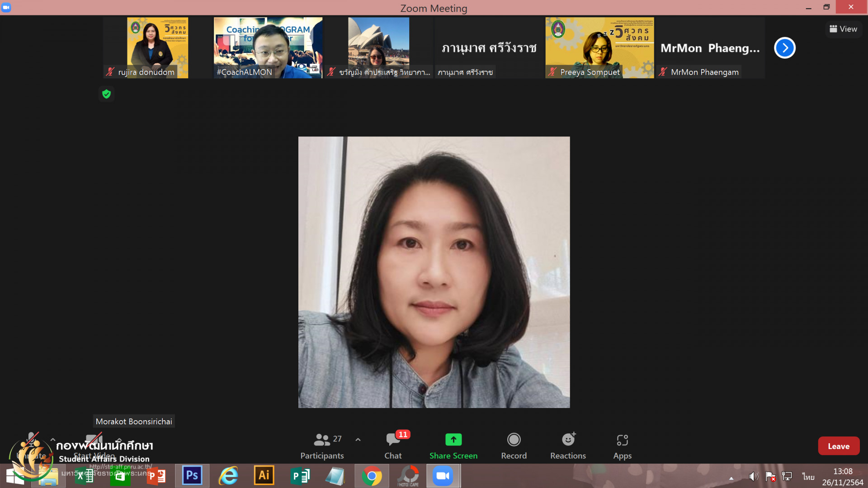Image resolution: width=868 pixels, height=488 pixels.
Task: Open Photoshop from the taskbar
Action: pyautogui.click(x=192, y=476)
